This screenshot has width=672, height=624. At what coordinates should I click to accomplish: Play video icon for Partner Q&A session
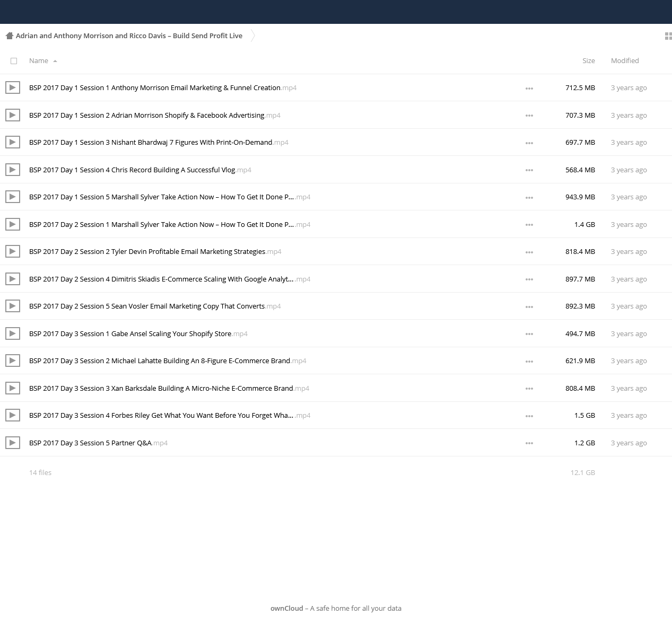click(13, 443)
